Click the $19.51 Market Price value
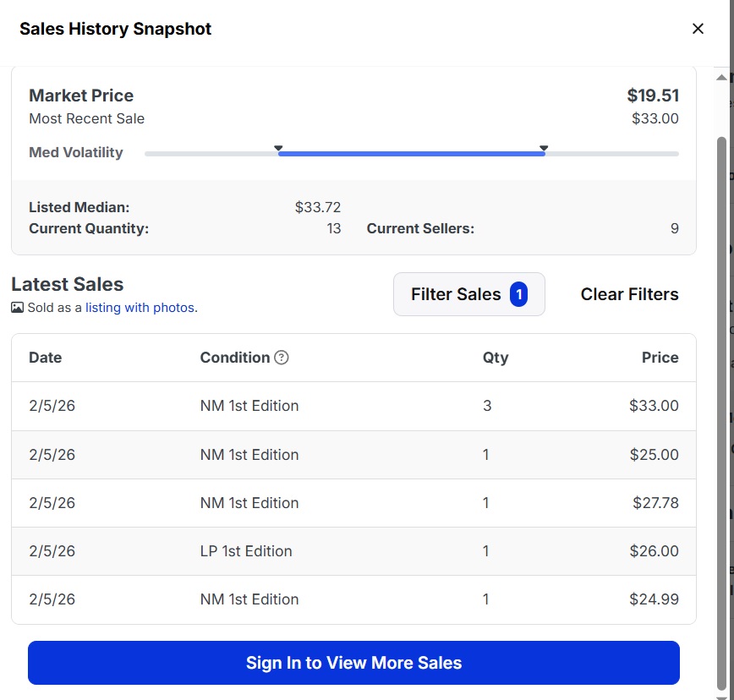Viewport: 734px width, 700px height. (x=653, y=96)
